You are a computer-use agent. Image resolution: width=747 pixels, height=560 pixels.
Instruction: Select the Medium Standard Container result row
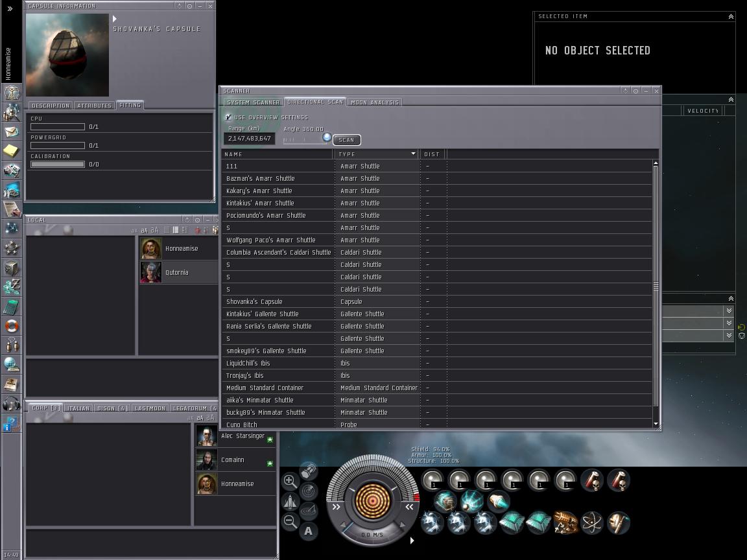(x=437, y=388)
